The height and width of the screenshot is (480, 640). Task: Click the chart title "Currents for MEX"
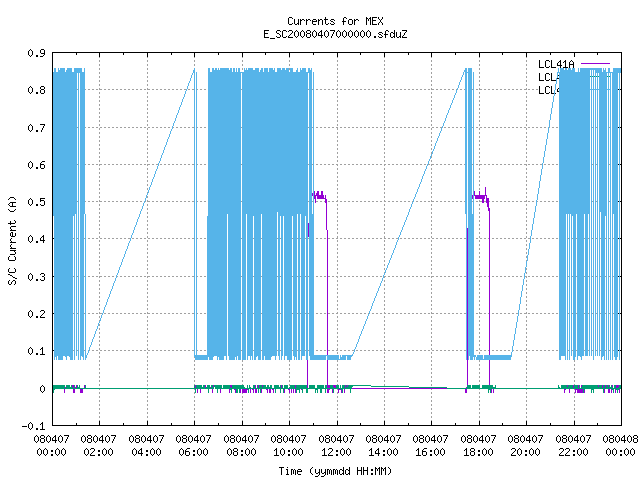coord(335,21)
